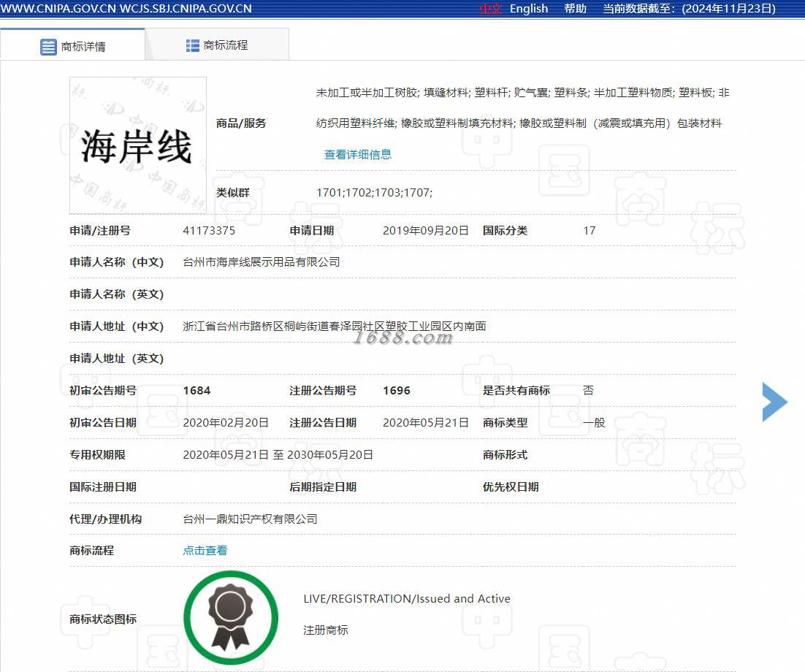Image resolution: width=805 pixels, height=672 pixels.
Task: Select application date 2019年09月20日
Action: pos(426,231)
